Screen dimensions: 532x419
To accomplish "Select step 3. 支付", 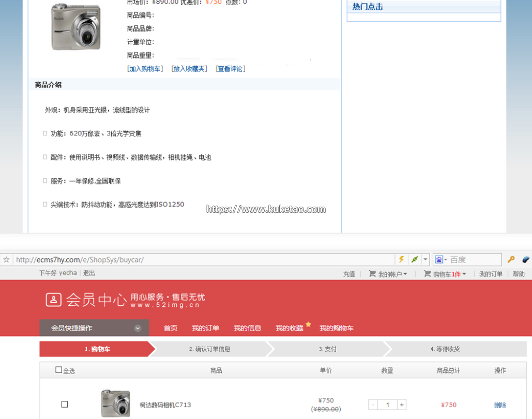I will click(x=327, y=349).
